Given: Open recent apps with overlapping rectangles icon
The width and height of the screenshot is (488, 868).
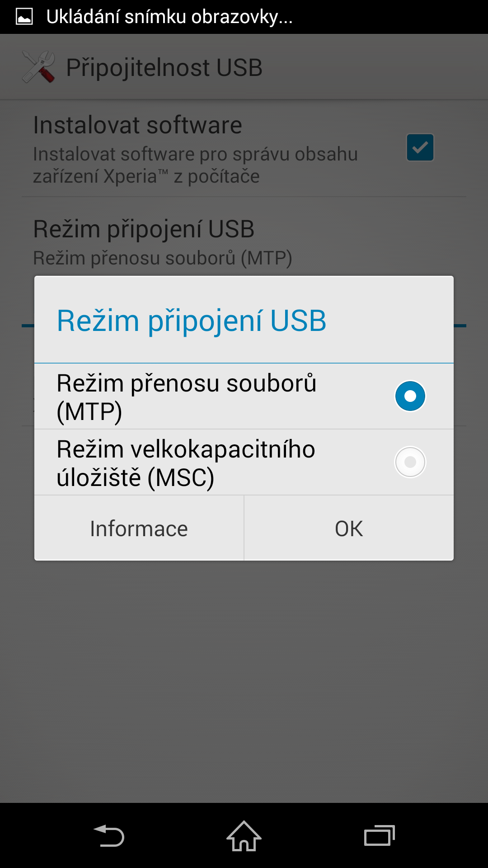Looking at the screenshot, I should coord(380,835).
